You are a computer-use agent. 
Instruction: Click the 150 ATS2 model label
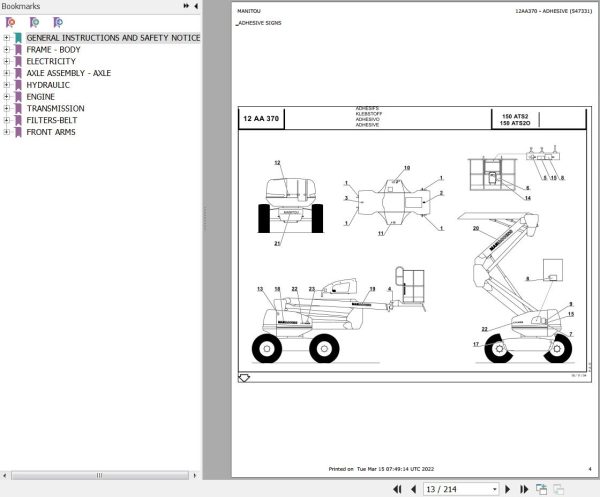tap(515, 116)
